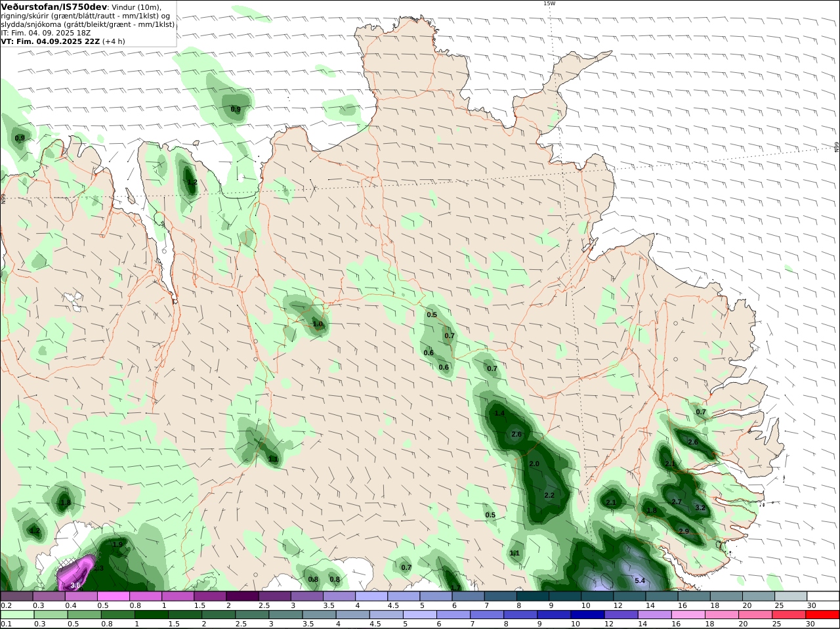Click the 1.4 precipitation value on map
The image size is (840, 629).
point(500,413)
